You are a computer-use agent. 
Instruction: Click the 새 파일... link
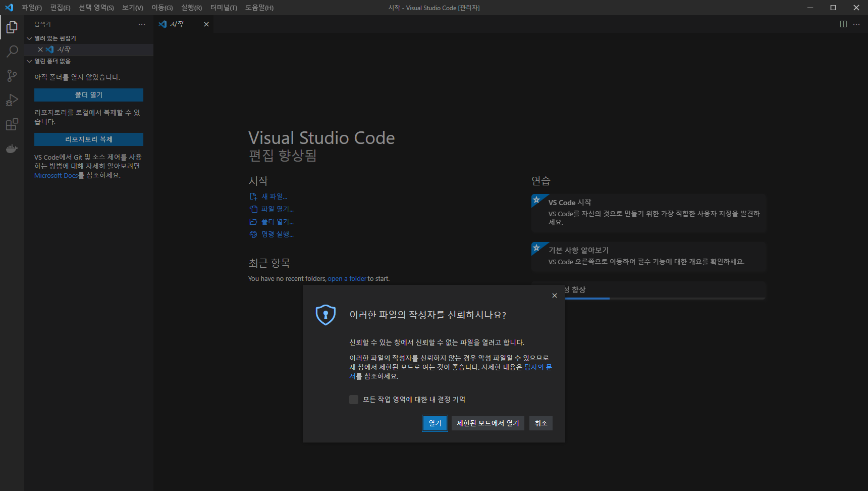[274, 197]
